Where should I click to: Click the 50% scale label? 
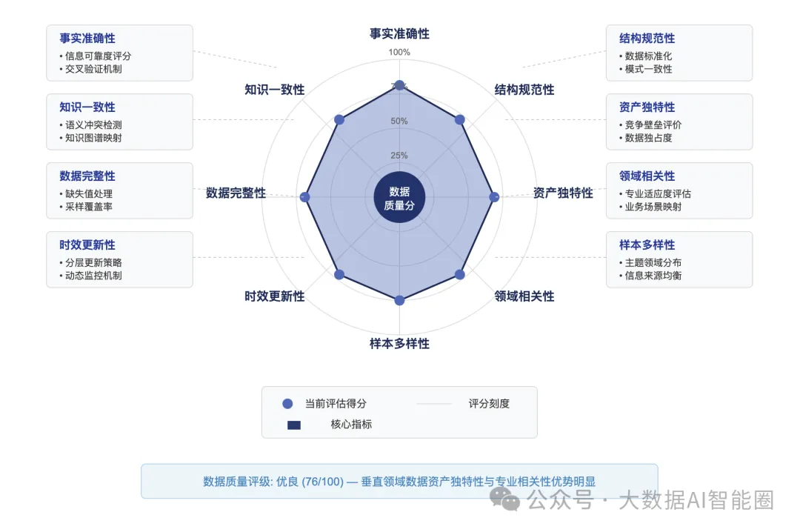tap(399, 122)
